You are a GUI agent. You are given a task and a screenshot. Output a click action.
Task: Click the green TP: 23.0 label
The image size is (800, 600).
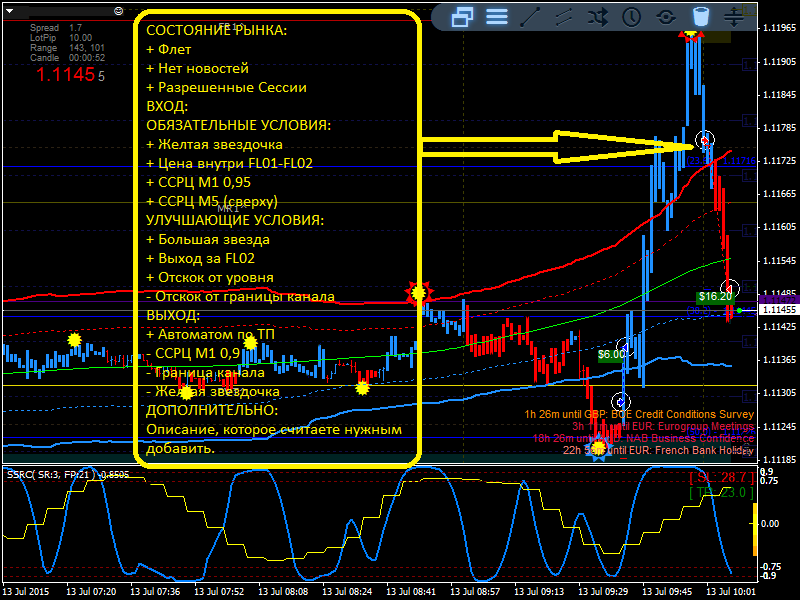721,492
